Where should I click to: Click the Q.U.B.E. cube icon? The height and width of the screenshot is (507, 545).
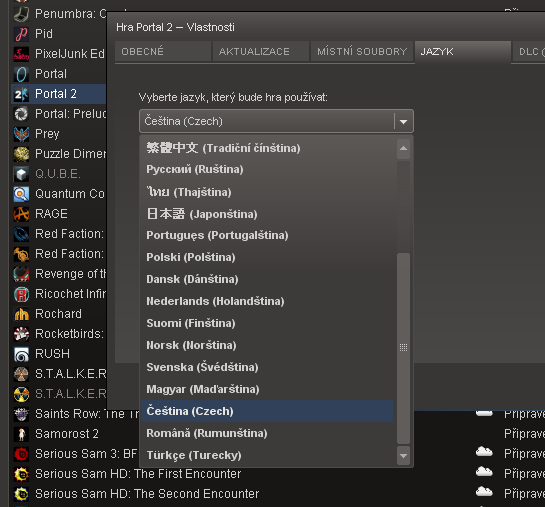click(21, 174)
